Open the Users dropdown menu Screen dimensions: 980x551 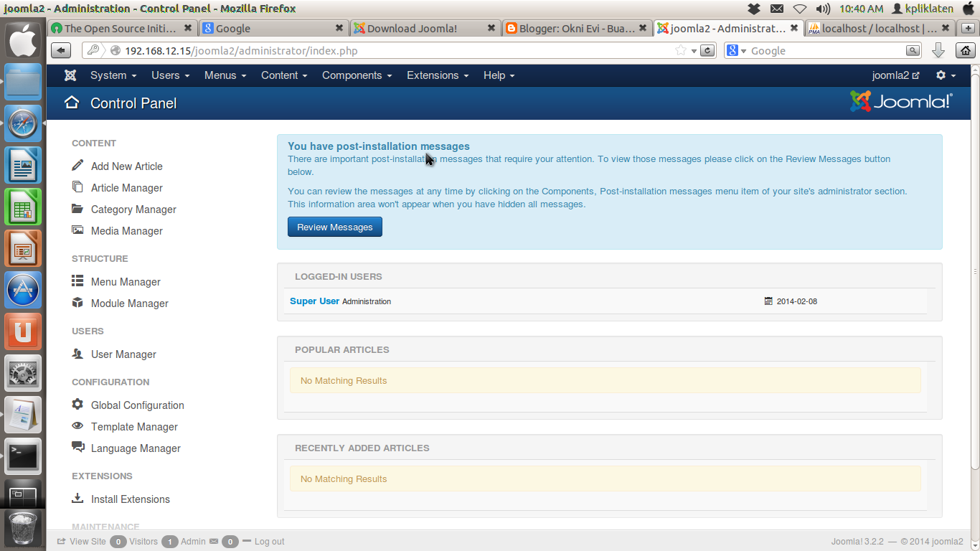click(171, 75)
